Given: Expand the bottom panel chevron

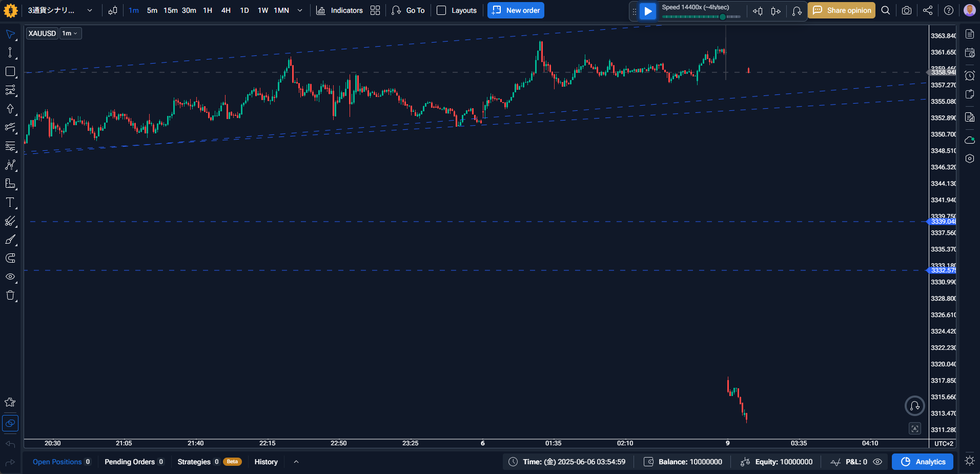Looking at the screenshot, I should (x=296, y=462).
